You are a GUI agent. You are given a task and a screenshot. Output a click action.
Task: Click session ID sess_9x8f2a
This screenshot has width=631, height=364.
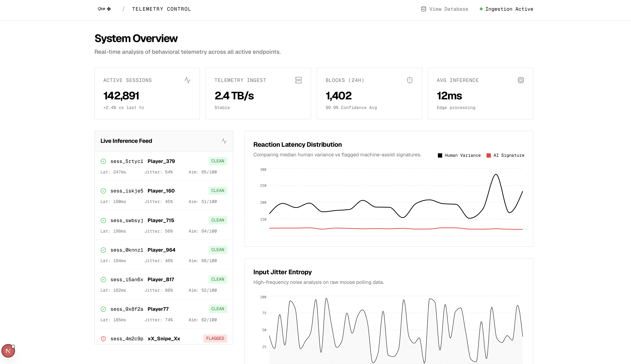[127, 309]
